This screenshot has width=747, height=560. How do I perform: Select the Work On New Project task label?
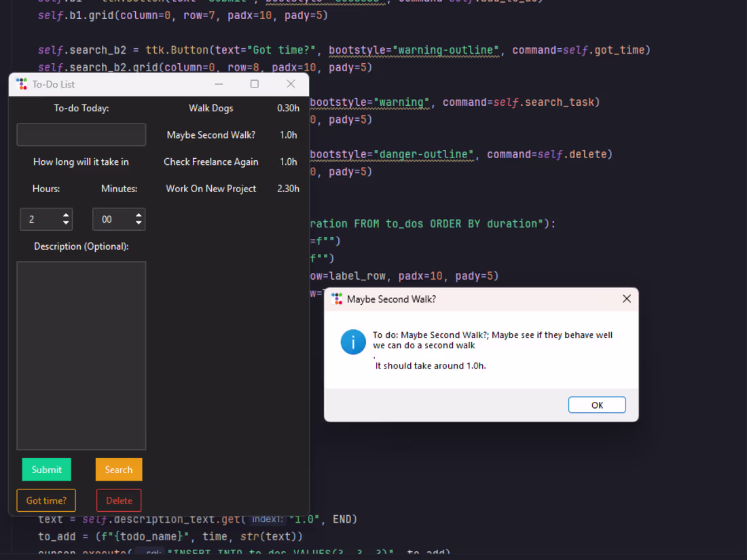pyautogui.click(x=211, y=189)
